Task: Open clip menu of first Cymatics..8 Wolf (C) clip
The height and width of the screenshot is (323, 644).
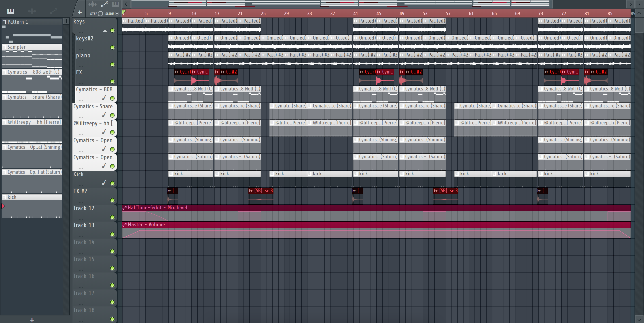Action: pos(171,89)
